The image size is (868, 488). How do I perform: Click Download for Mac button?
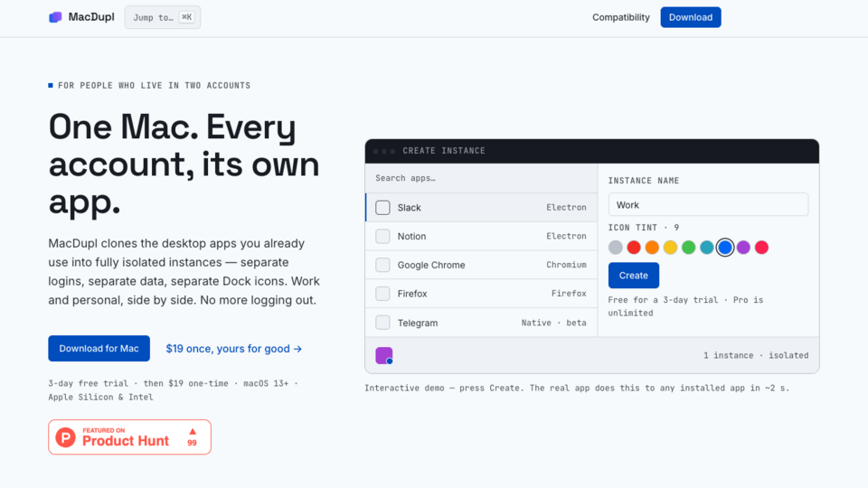pyautogui.click(x=99, y=349)
